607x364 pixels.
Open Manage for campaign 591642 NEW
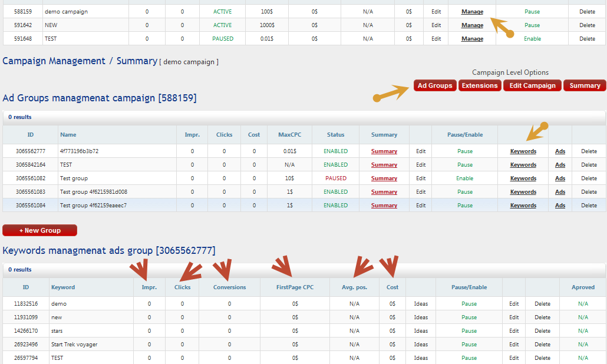coord(472,25)
